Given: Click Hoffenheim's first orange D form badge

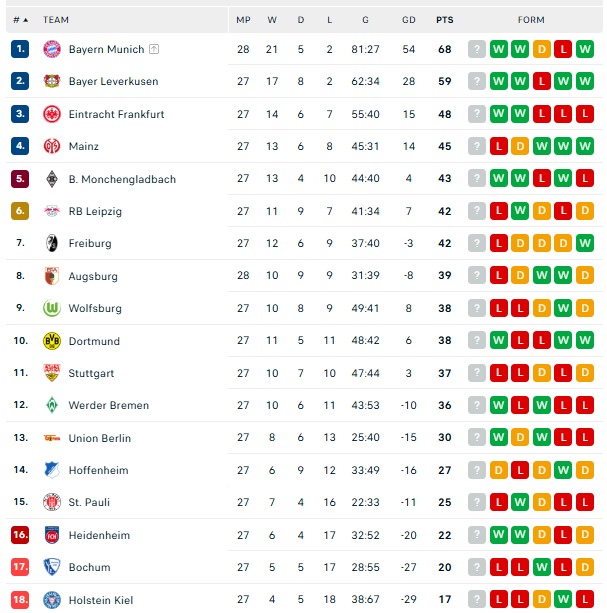Looking at the screenshot, I should coord(499,470).
